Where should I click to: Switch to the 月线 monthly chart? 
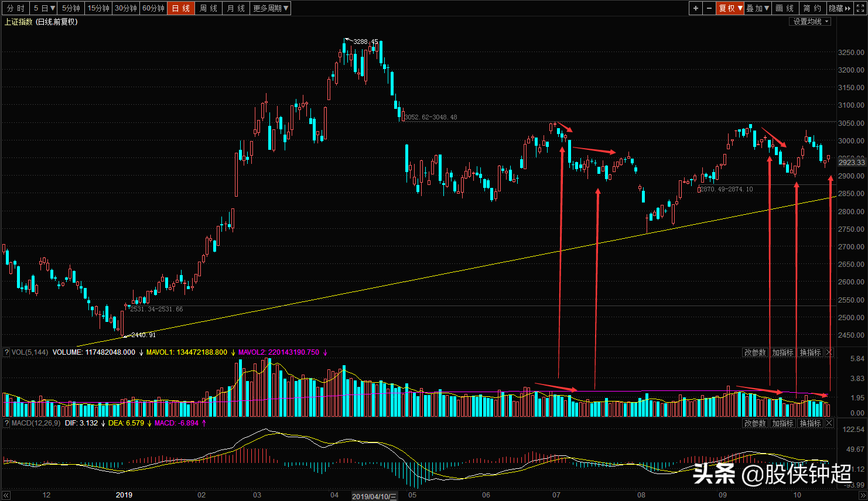tap(236, 8)
